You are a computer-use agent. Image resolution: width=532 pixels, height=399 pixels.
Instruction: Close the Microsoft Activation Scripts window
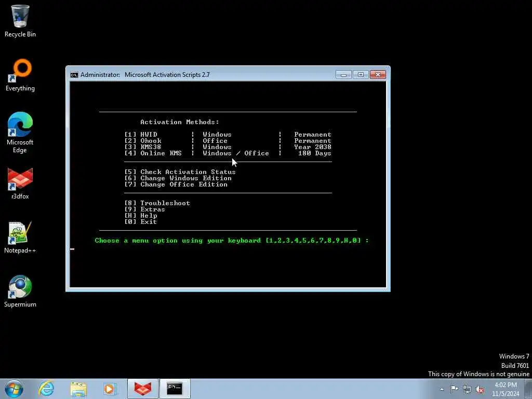point(378,75)
